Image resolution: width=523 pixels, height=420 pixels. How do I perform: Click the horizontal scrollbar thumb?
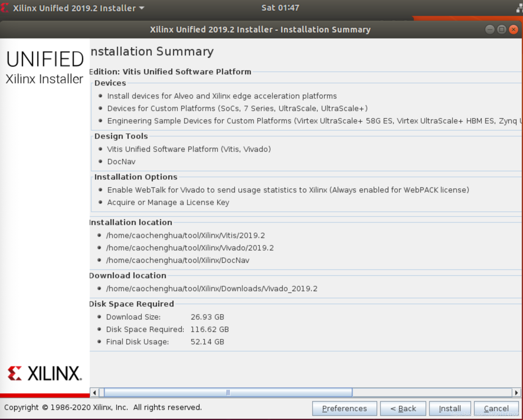coord(228,393)
